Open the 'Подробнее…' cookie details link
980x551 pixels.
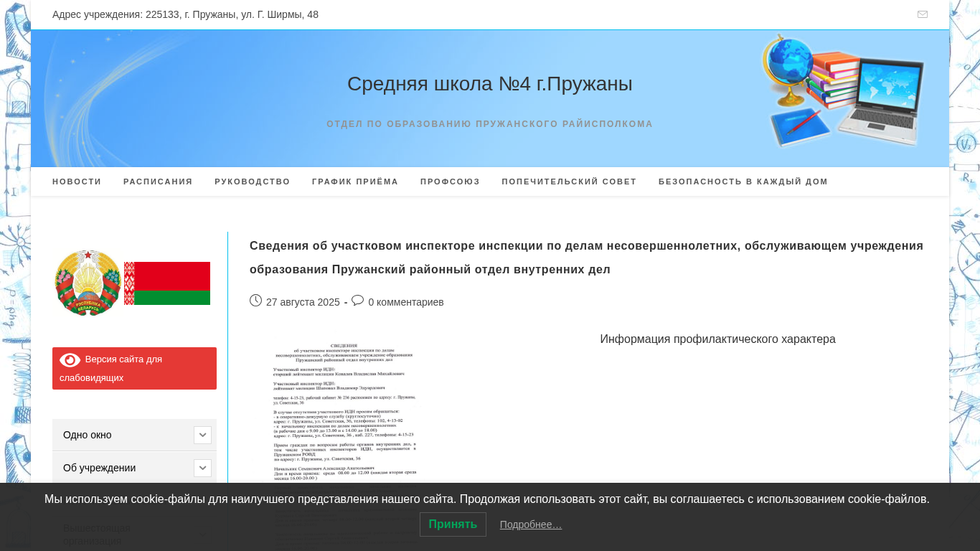pyautogui.click(x=531, y=524)
